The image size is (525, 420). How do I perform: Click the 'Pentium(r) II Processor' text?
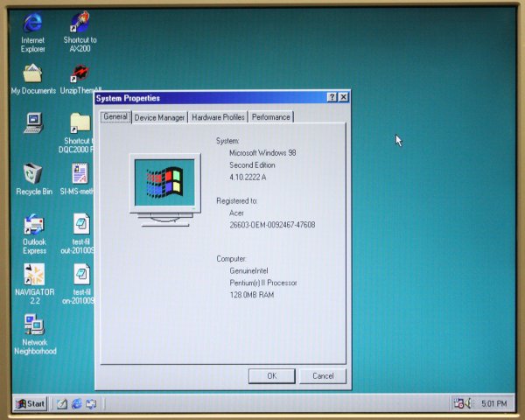pos(263,283)
